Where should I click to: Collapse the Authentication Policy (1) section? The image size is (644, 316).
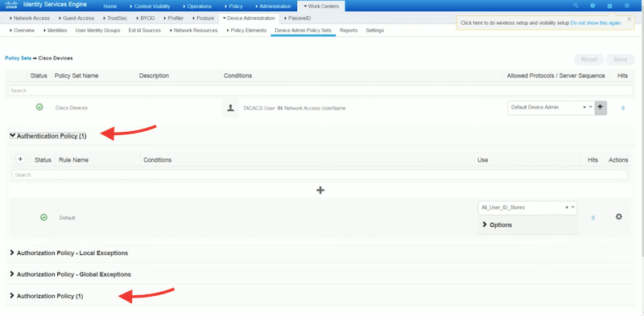pyautogui.click(x=48, y=136)
